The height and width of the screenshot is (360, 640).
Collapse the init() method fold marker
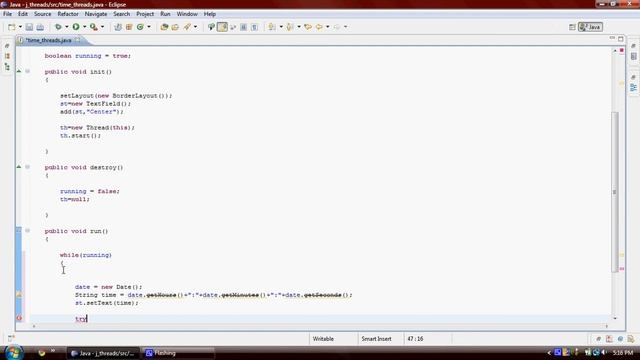[27, 71]
